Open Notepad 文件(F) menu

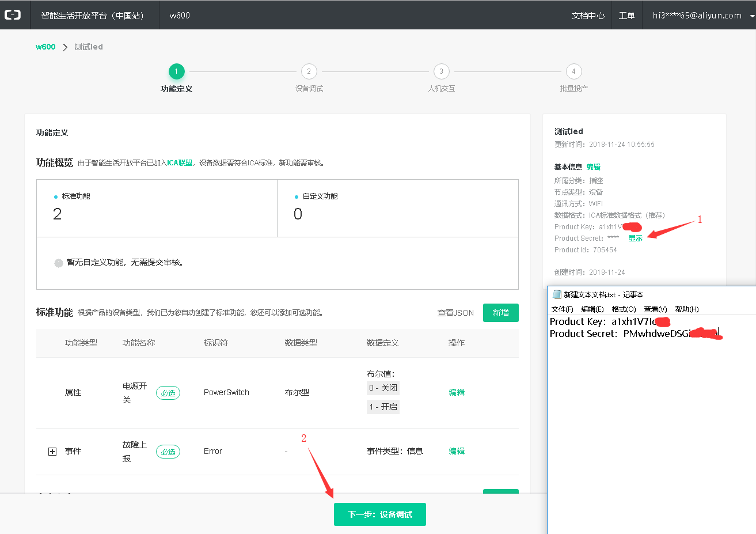tap(563, 309)
